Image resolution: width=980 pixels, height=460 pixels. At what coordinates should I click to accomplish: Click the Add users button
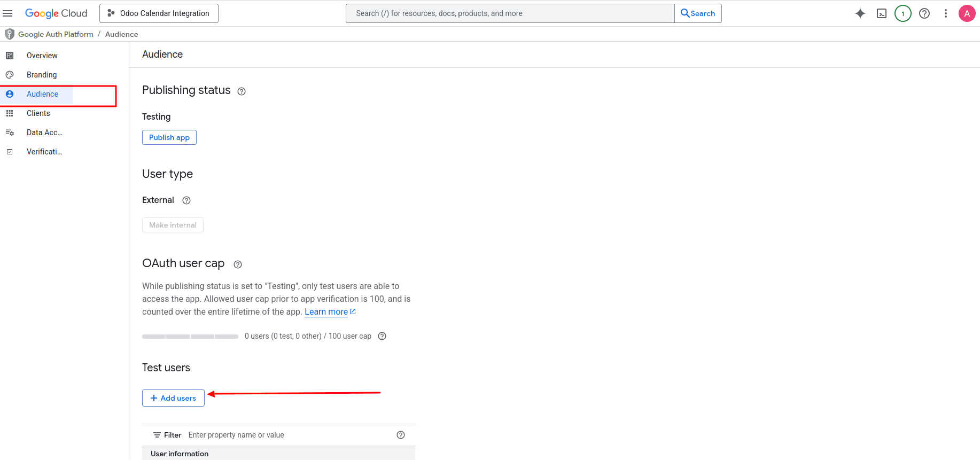(x=173, y=398)
